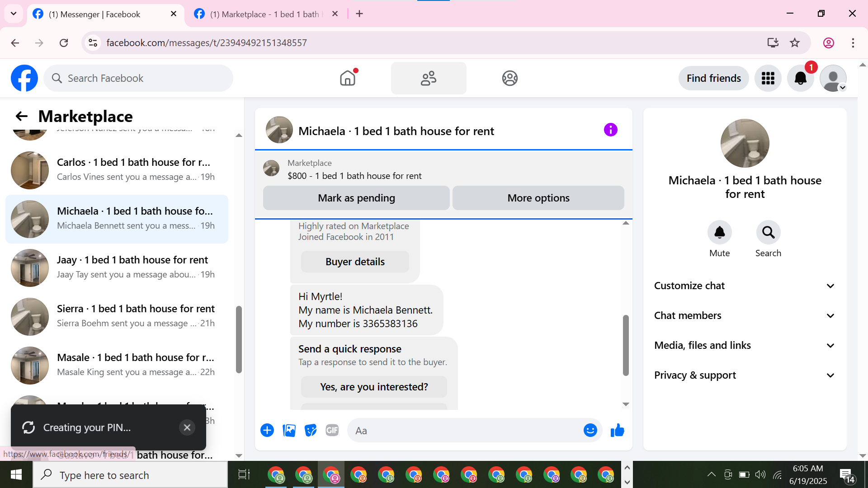Screen dimensions: 868x488
Task: Open the tab search dropdown arrow
Action: (x=14, y=14)
